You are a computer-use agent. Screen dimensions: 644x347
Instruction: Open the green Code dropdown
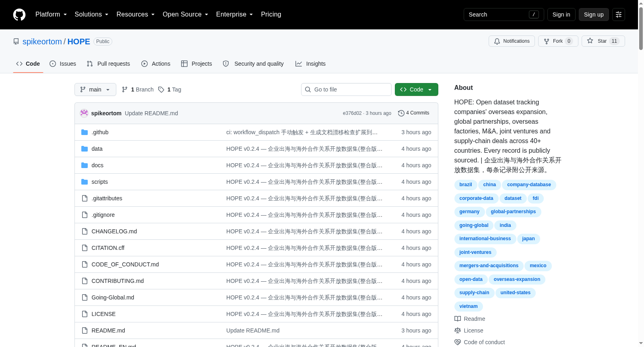coord(417,89)
